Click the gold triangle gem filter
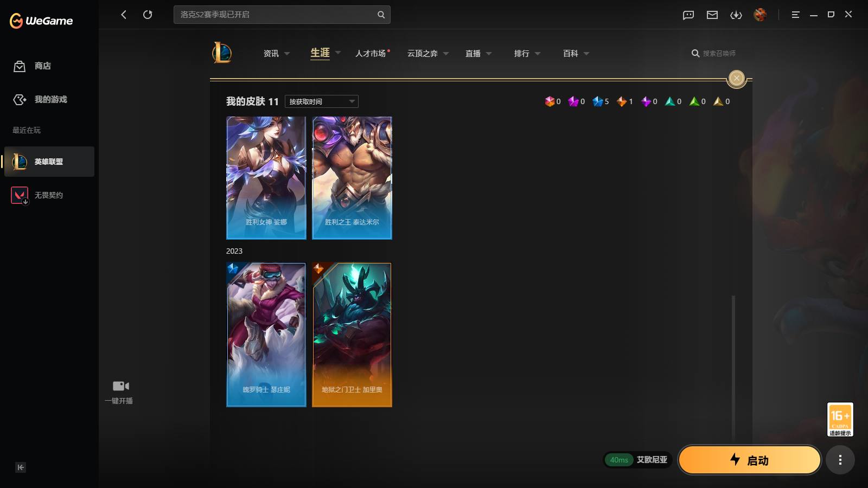868x488 pixels. click(718, 101)
